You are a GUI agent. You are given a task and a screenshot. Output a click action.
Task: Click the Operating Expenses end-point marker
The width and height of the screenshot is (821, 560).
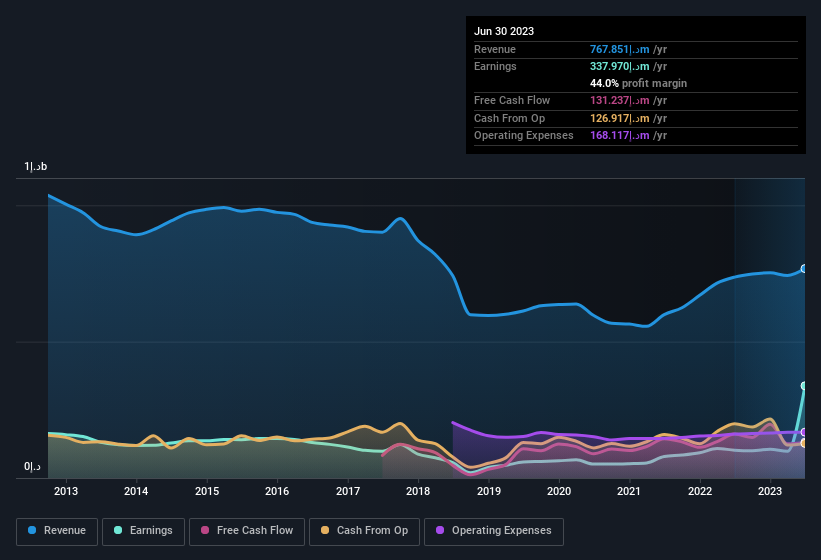click(804, 432)
